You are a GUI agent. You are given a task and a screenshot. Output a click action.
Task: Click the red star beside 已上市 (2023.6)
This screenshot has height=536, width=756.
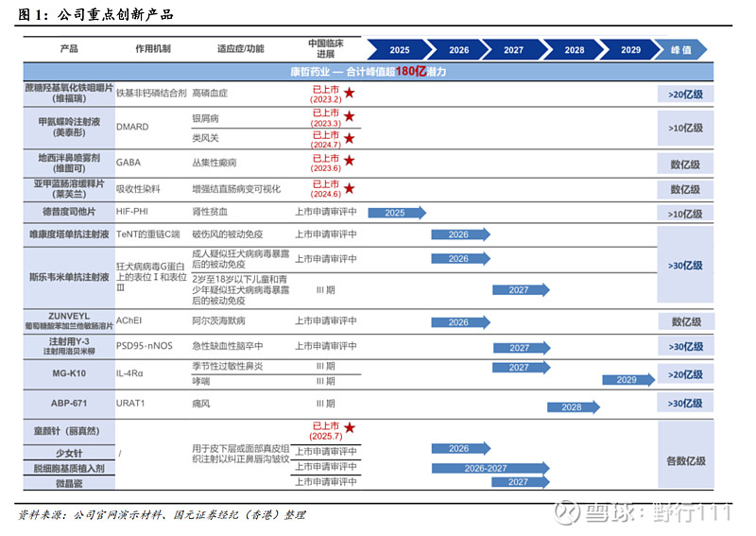[x=350, y=160]
